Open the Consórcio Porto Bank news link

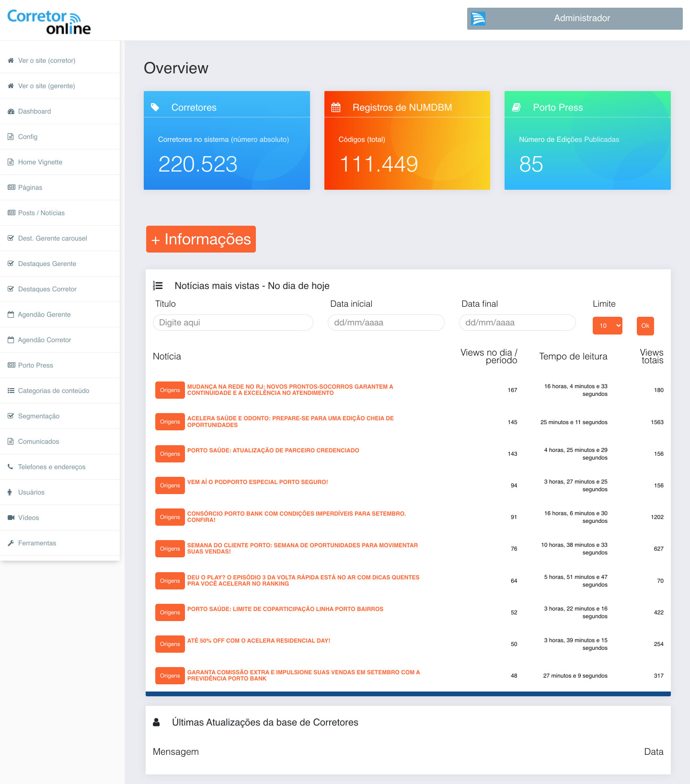(297, 517)
